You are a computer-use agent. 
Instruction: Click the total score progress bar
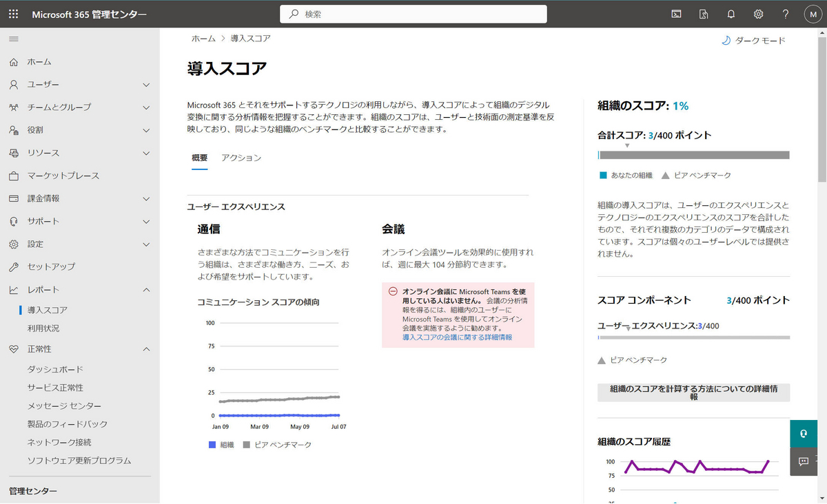coord(693,155)
